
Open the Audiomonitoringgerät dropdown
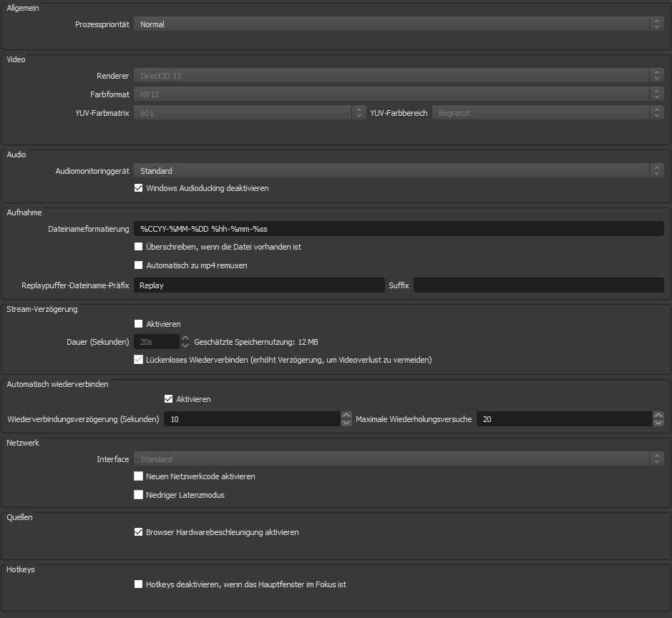(398, 171)
